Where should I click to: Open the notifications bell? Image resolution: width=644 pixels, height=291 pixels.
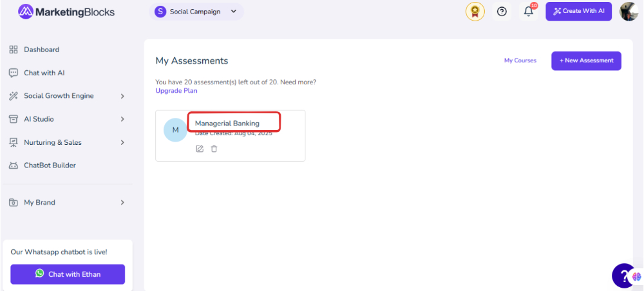[x=529, y=12]
